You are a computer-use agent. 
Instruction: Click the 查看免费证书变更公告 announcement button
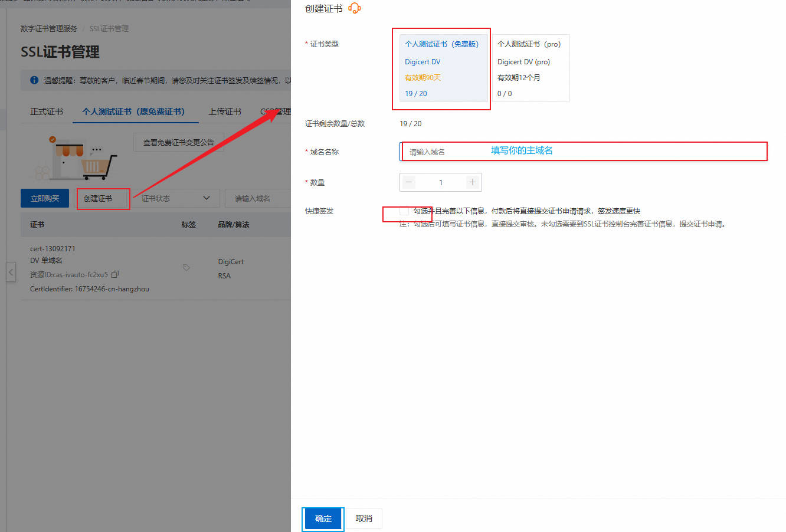click(178, 142)
